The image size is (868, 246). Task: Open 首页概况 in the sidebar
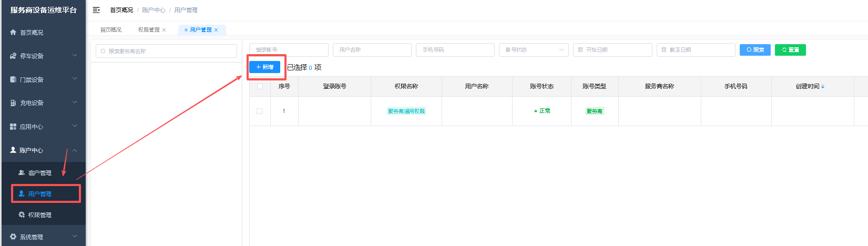coord(43,32)
